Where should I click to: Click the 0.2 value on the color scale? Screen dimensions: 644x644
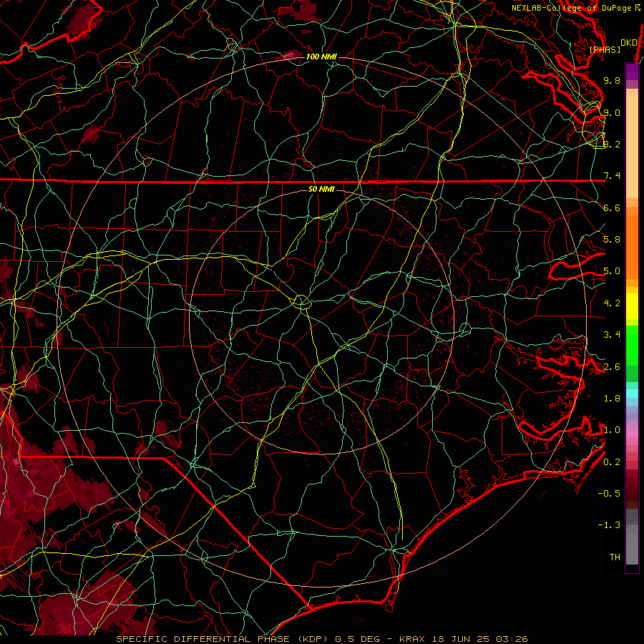click(612, 462)
